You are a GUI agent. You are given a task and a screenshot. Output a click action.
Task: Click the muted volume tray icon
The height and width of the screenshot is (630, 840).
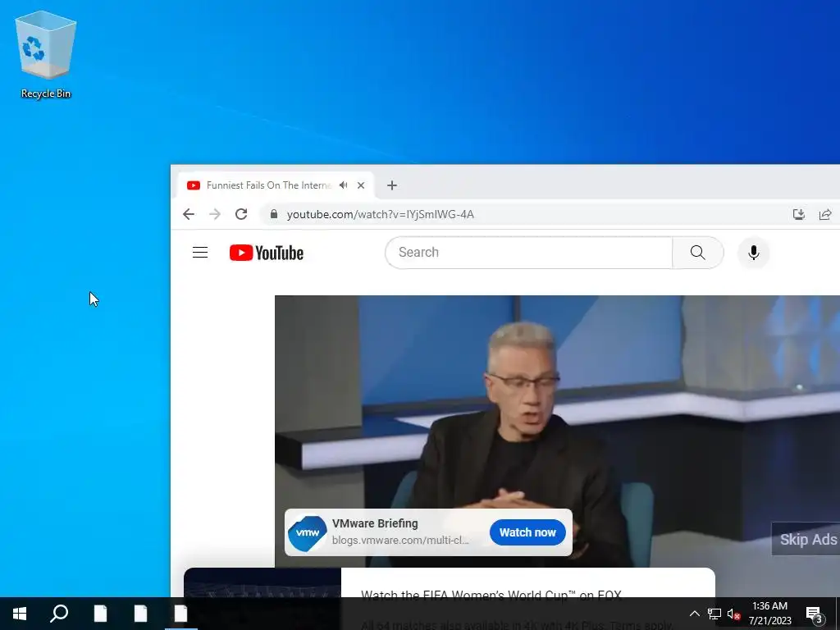pos(733,614)
